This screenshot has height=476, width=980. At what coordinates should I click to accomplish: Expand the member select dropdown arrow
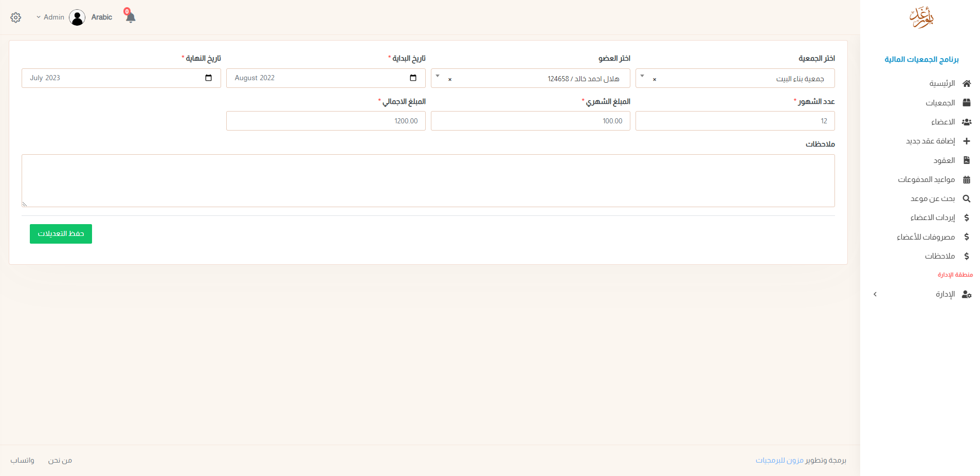pyautogui.click(x=438, y=76)
